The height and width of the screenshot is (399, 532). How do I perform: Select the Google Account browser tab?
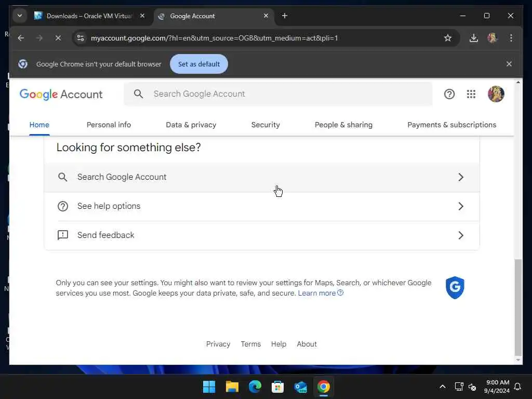(215, 16)
